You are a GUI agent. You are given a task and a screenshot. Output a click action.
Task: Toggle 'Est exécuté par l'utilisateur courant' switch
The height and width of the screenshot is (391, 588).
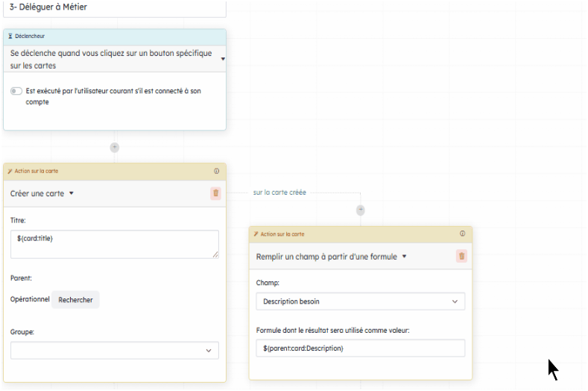tap(16, 91)
